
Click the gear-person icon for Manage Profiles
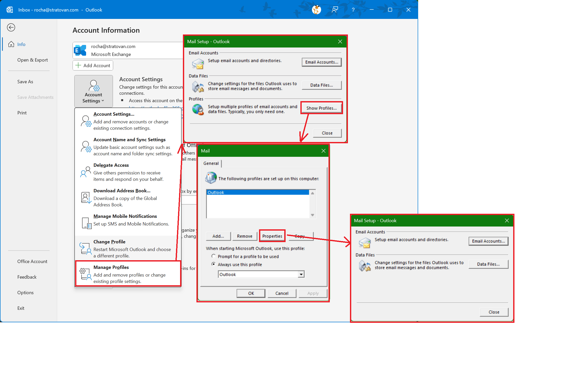pyautogui.click(x=85, y=274)
